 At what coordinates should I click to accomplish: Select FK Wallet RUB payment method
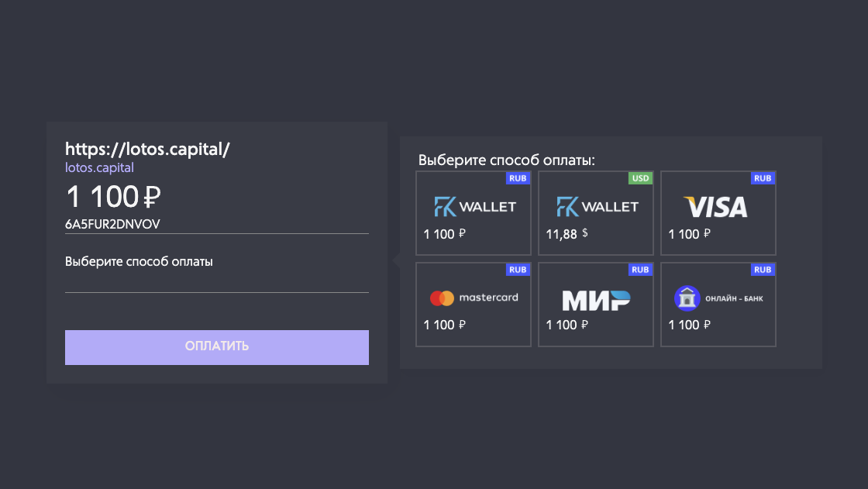click(x=474, y=213)
